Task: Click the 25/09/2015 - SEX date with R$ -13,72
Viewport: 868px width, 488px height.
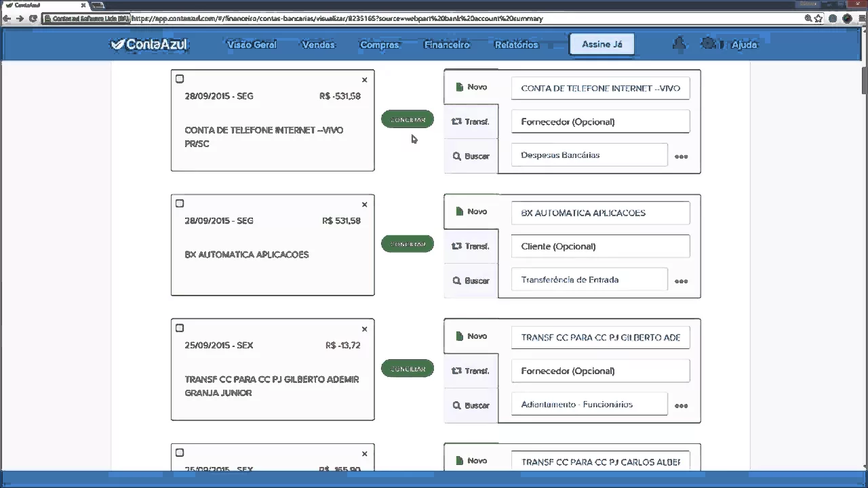Action: [x=218, y=346]
